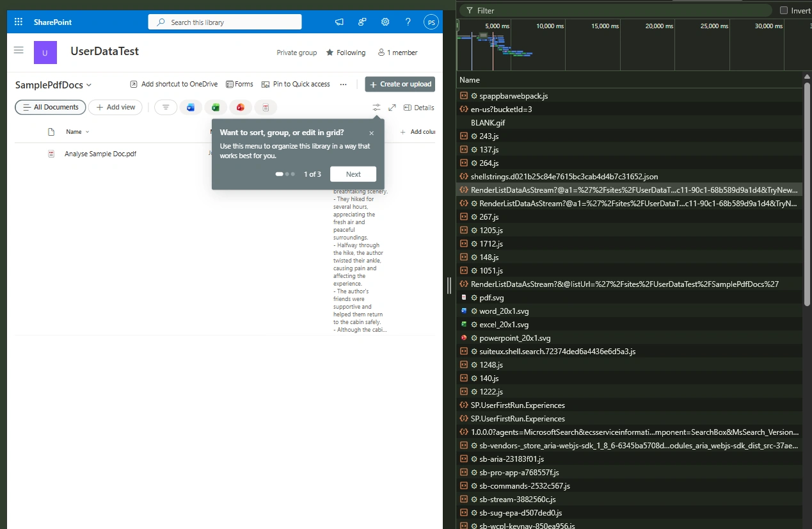
Task: Filter documents by PowerPoint file type
Action: point(241,108)
